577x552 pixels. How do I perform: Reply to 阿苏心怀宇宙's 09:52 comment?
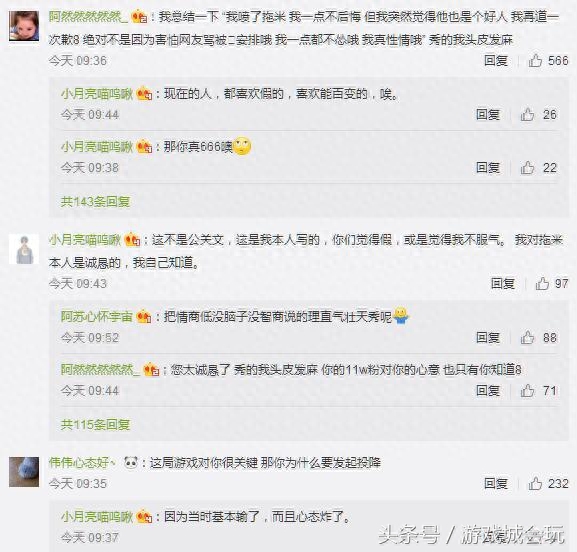[488, 337]
